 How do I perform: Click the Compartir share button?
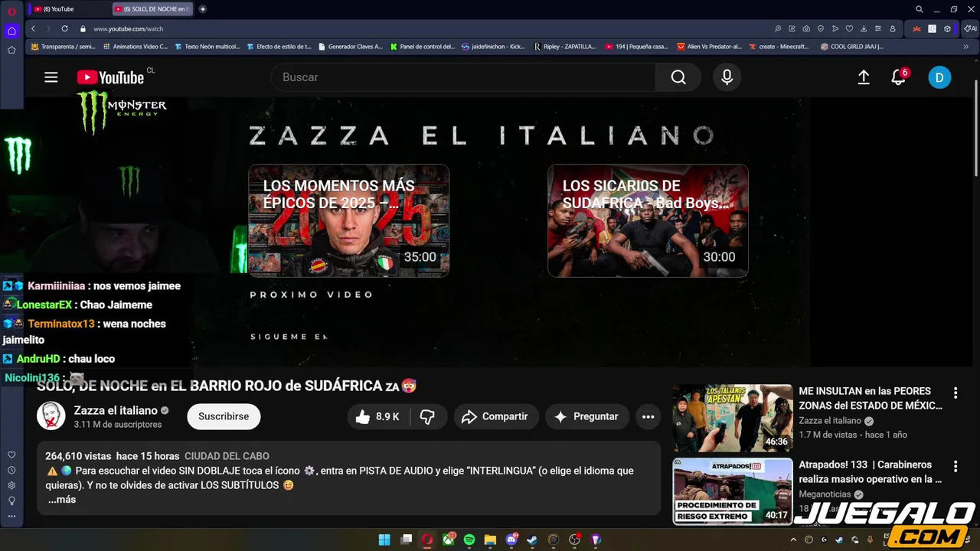coord(496,416)
